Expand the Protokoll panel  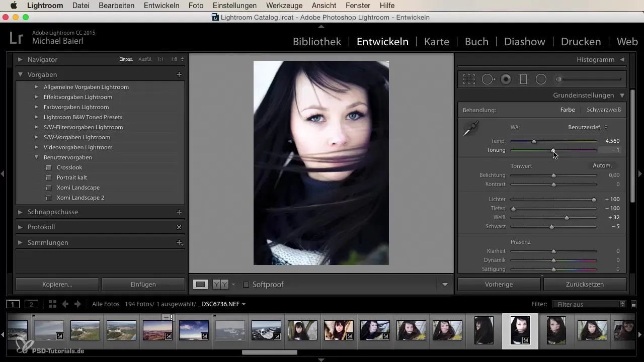point(20,227)
